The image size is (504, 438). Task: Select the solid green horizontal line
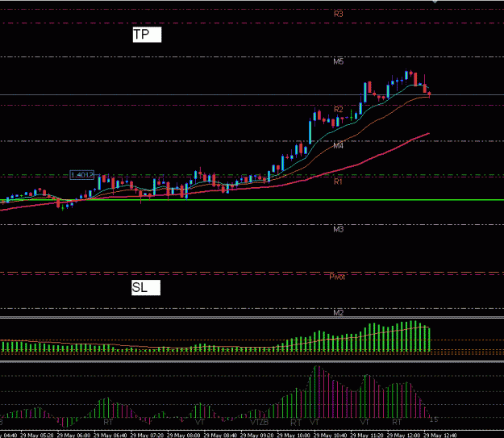click(252, 200)
